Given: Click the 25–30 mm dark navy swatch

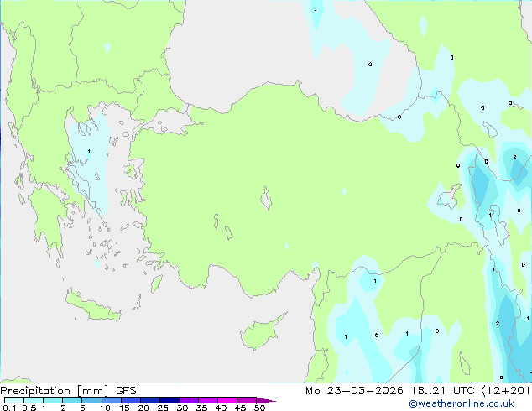Looking at the screenshot, I should (x=170, y=400).
